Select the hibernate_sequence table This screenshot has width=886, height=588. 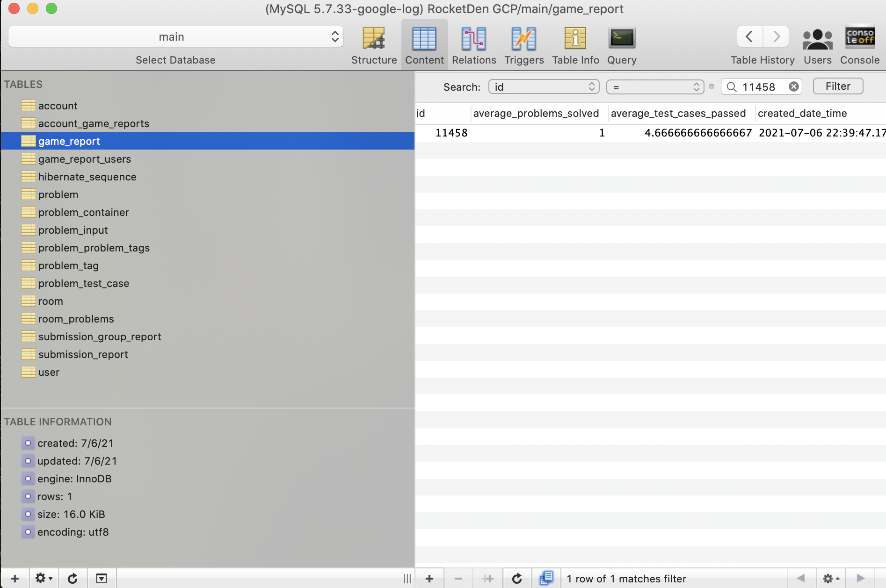pyautogui.click(x=208, y=177)
